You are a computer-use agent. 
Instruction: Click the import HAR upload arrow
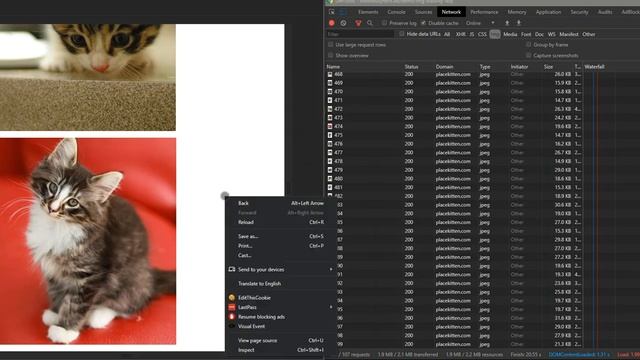click(x=507, y=23)
